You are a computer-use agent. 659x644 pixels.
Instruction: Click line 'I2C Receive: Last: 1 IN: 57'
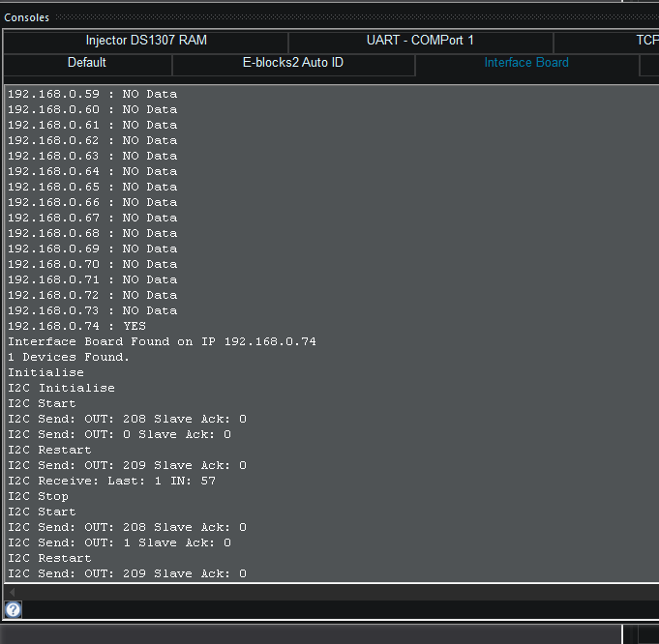112,481
